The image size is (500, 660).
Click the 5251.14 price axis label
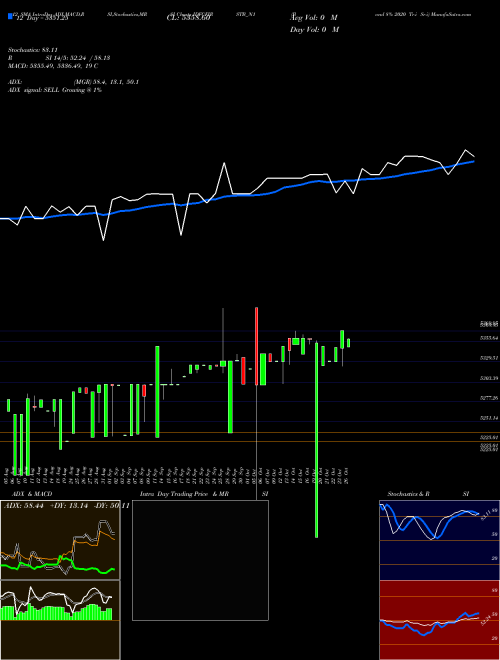click(489, 418)
